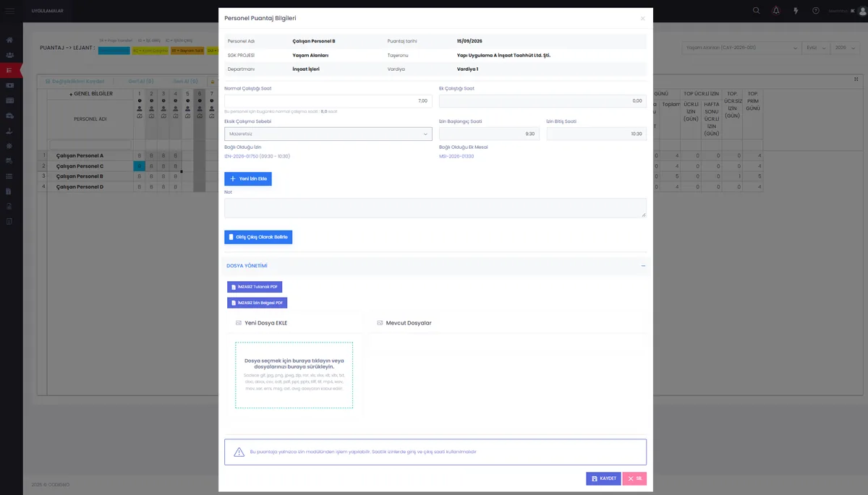
Task: Open the people group icon in the sidebar
Action: coord(9,56)
